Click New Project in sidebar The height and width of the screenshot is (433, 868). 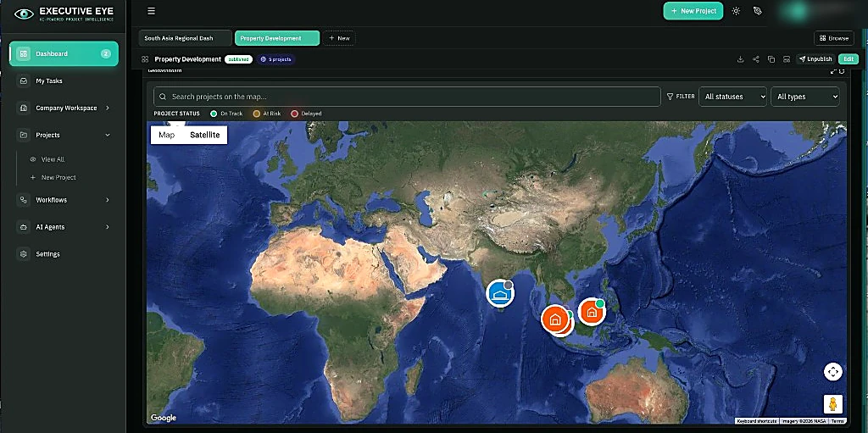tap(58, 178)
